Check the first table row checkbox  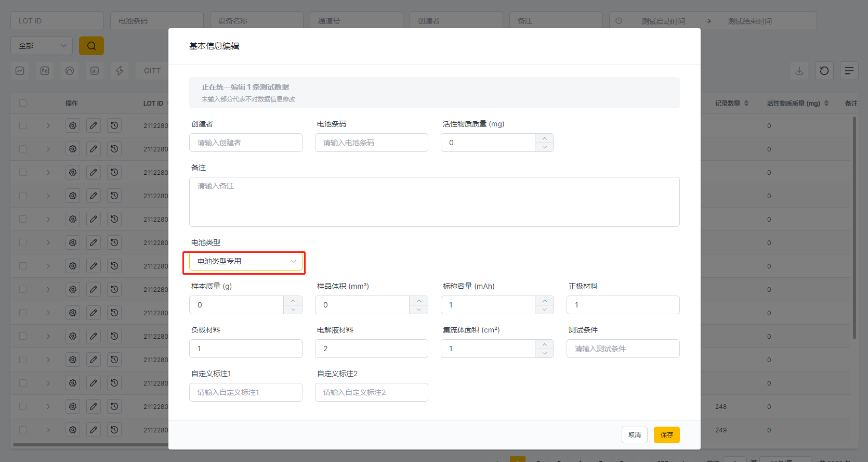click(23, 125)
